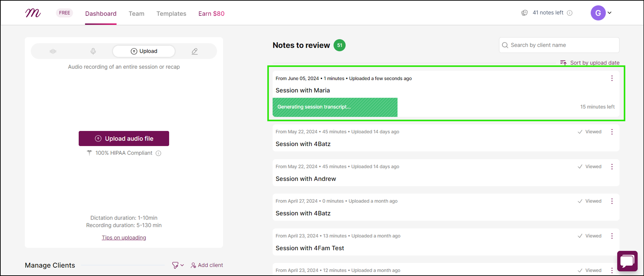The width and height of the screenshot is (644, 276).
Task: Click the Search by client name field
Action: click(x=559, y=45)
